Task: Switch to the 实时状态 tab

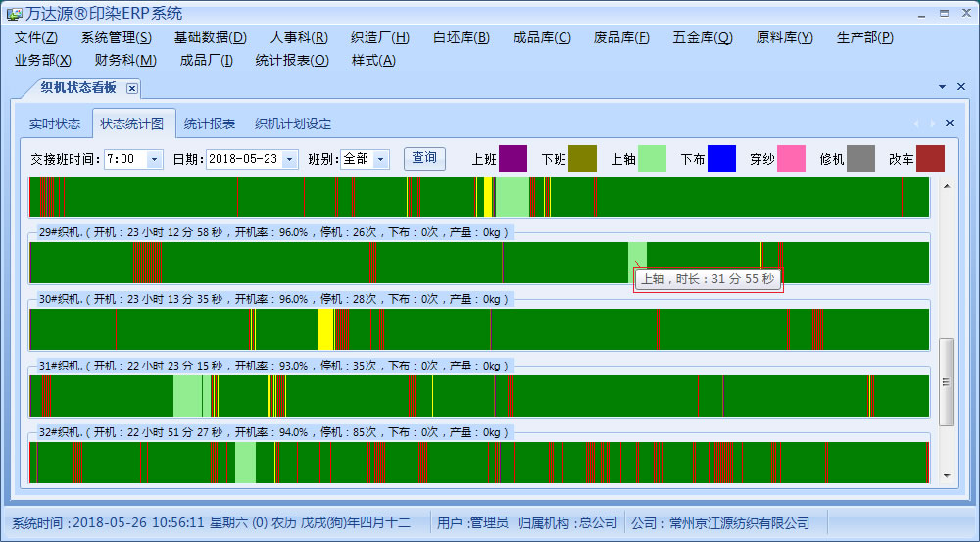Action: 55,124
